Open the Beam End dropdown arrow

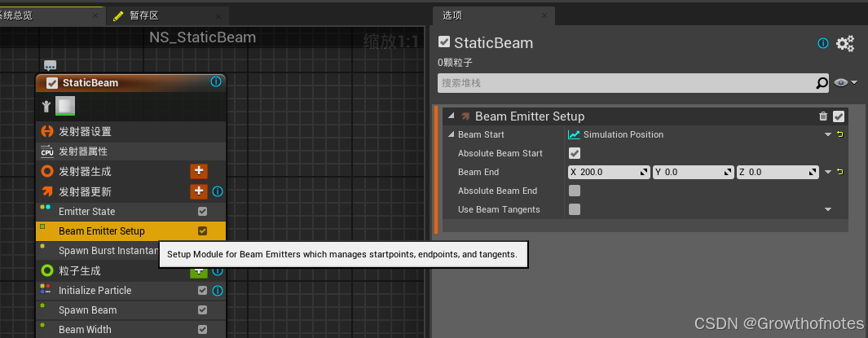[828, 172]
